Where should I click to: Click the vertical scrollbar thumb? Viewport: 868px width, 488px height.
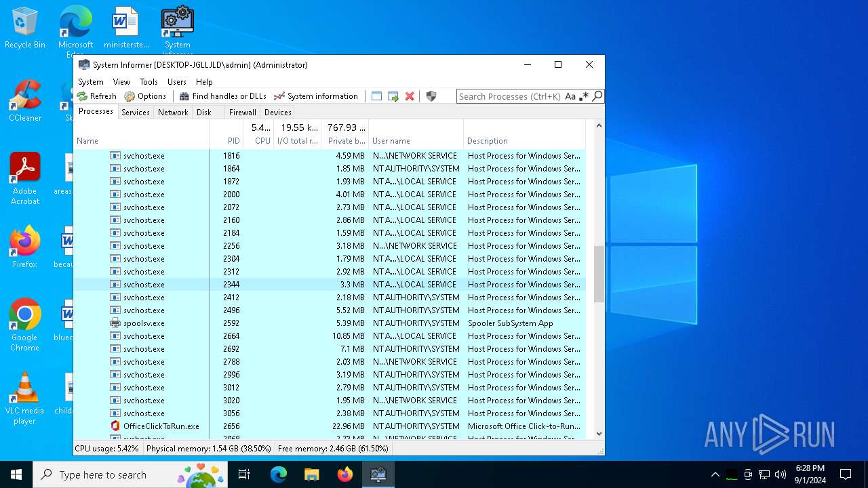click(x=599, y=274)
